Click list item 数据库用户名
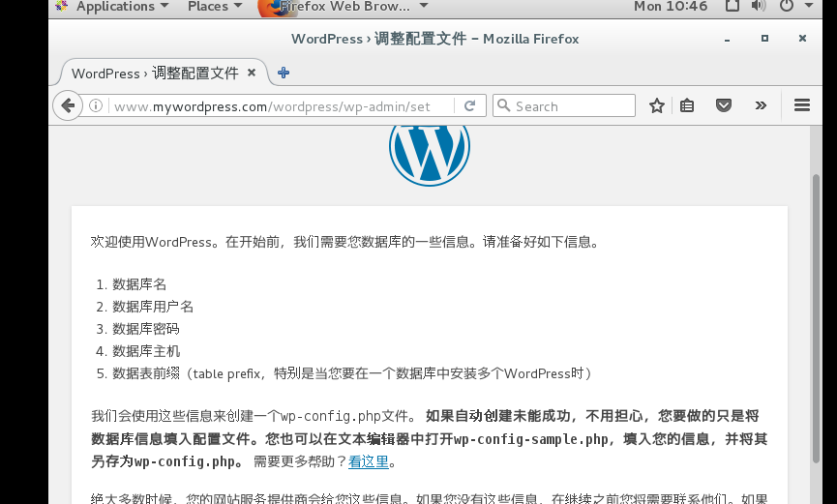 (x=153, y=307)
